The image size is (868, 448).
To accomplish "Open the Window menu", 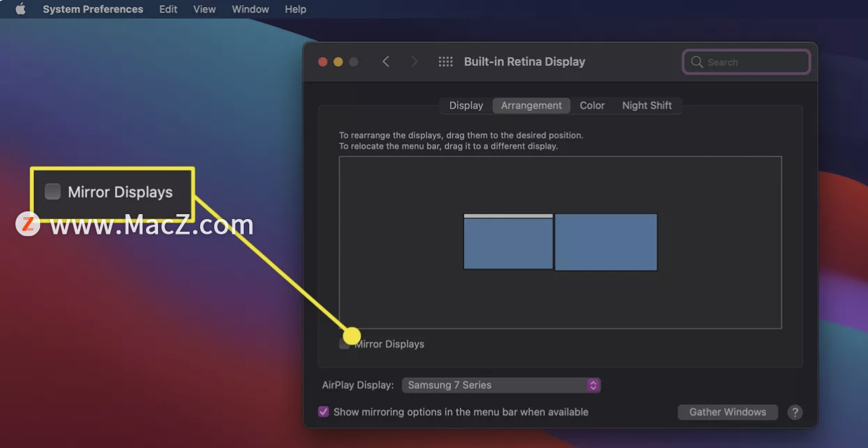I will (x=251, y=9).
